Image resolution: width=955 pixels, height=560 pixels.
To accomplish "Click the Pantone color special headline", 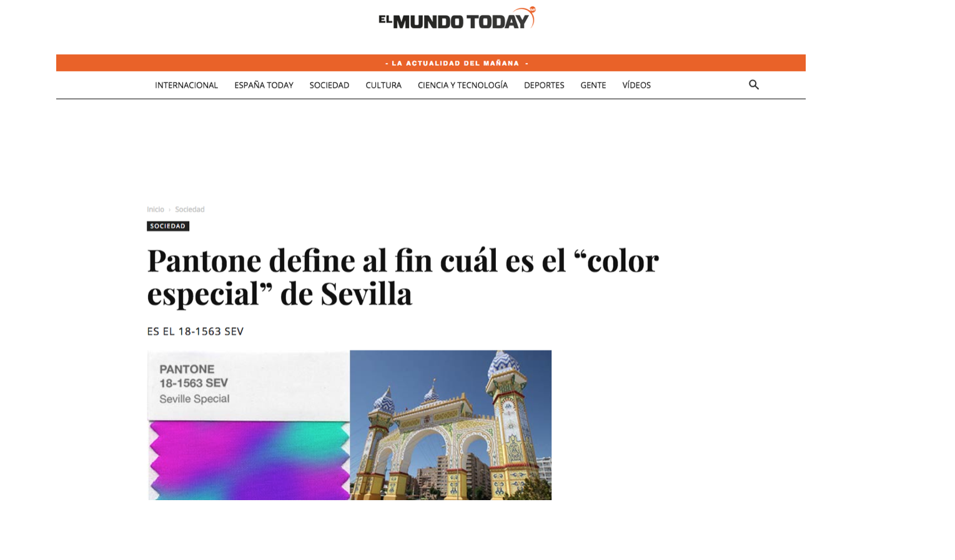I will tap(402, 277).
